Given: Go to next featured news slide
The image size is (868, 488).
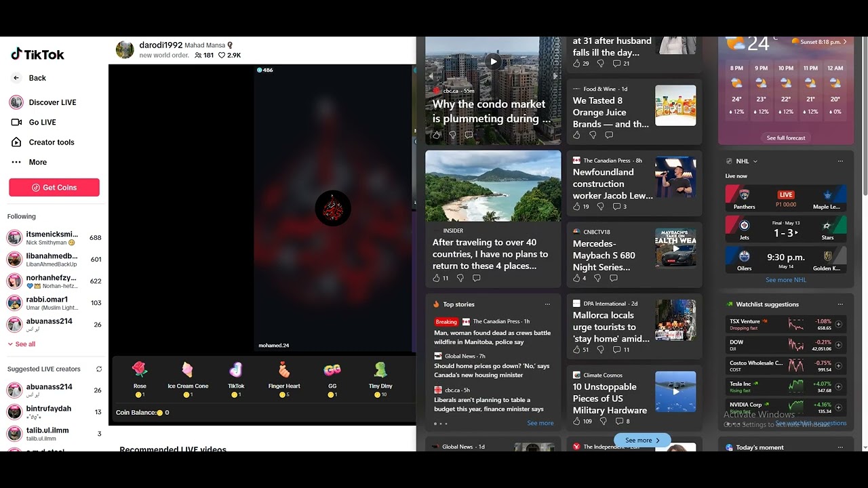Looking at the screenshot, I should tap(556, 77).
